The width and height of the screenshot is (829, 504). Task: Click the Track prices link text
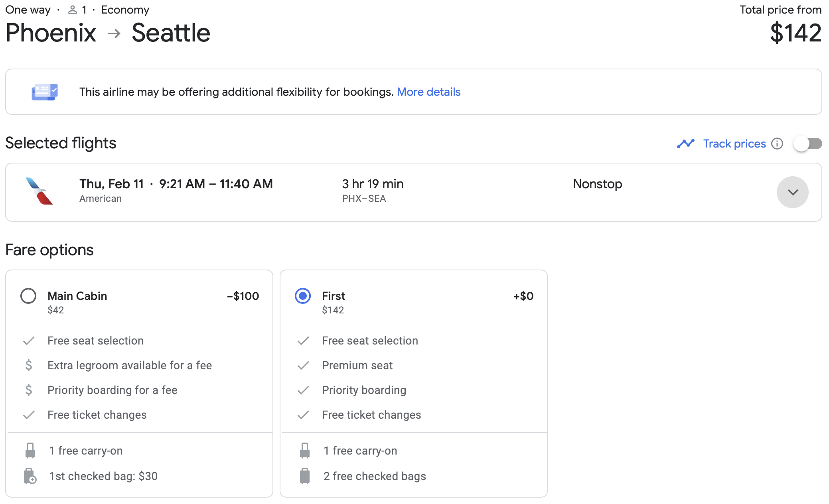734,144
